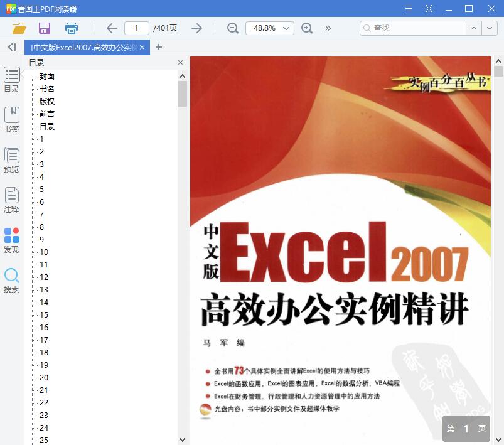Jump to outline entry 10

coord(44,252)
